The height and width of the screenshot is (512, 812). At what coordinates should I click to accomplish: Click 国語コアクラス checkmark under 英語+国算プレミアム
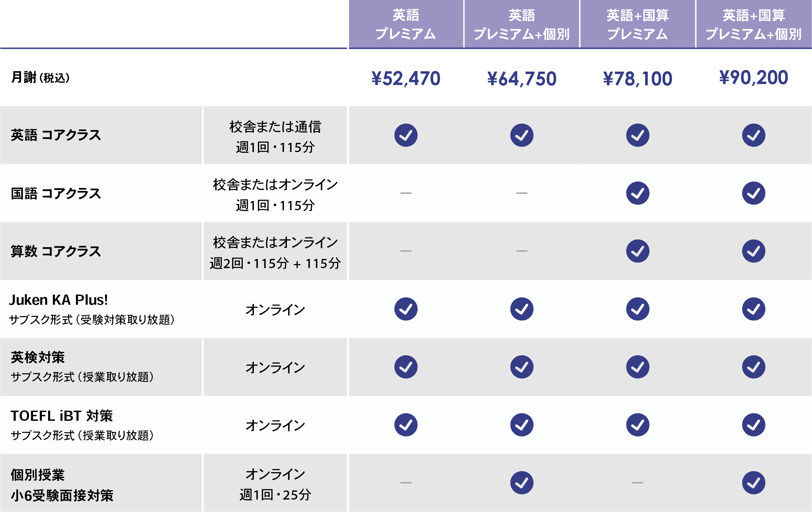637,193
